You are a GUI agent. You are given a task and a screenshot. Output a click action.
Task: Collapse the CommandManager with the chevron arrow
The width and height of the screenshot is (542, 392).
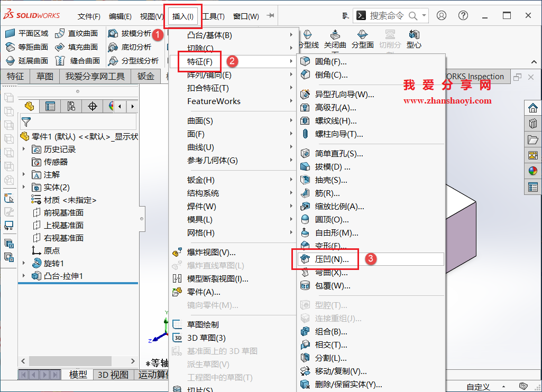click(534, 62)
